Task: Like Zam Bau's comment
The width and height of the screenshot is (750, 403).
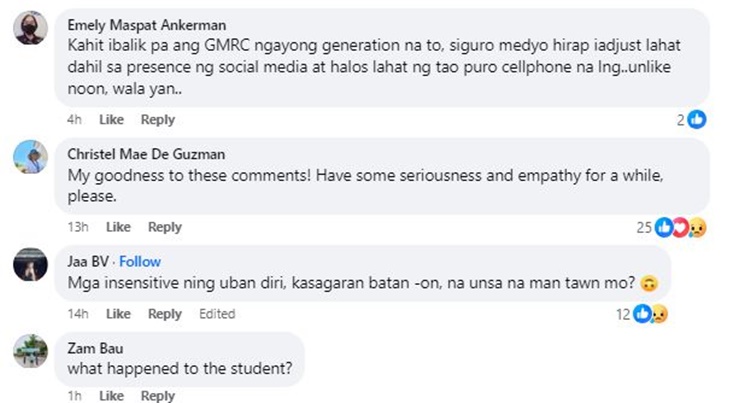Action: 112,396
